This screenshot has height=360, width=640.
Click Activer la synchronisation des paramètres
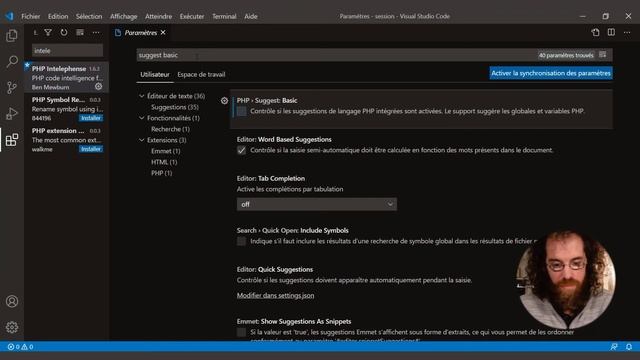pyautogui.click(x=551, y=73)
